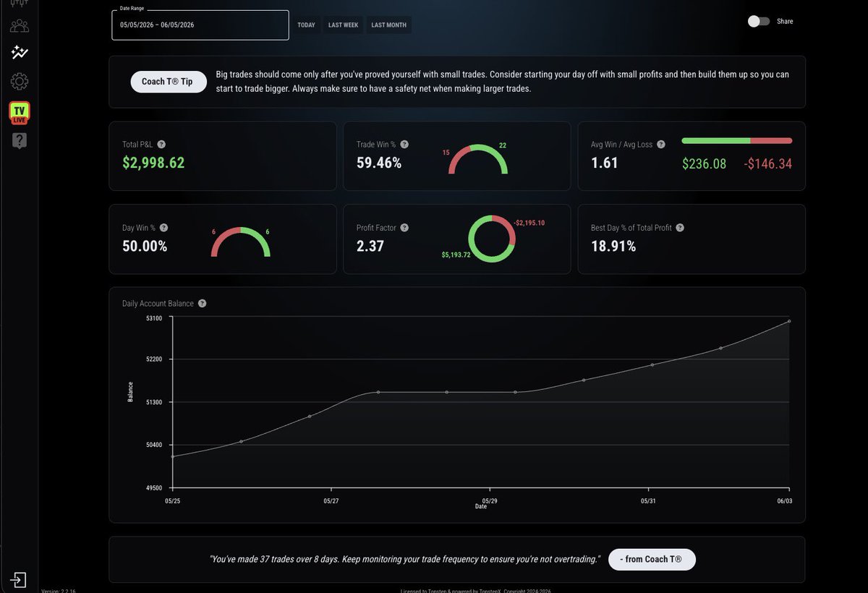Click the Date Range input field
Viewport: 868px width, 593px height.
point(200,25)
